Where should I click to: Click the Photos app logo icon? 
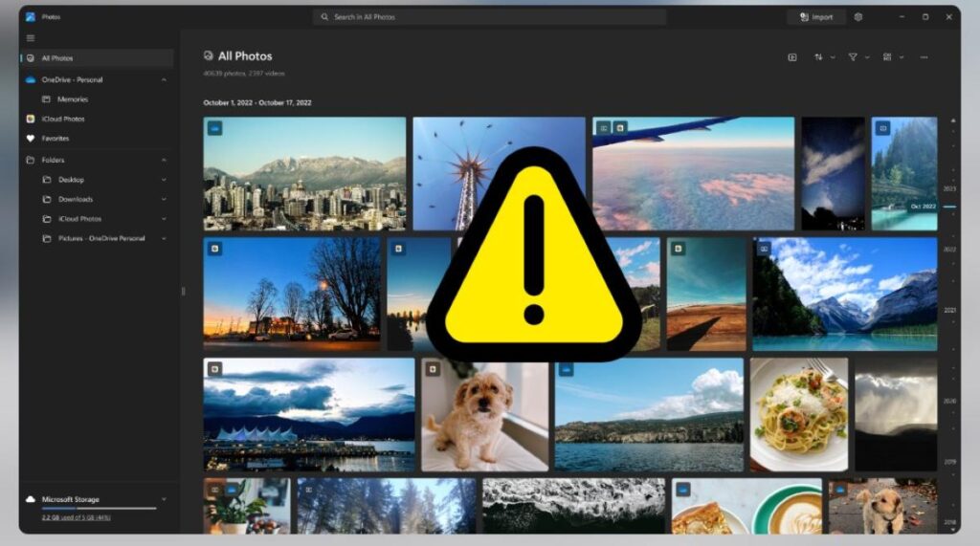pyautogui.click(x=30, y=17)
